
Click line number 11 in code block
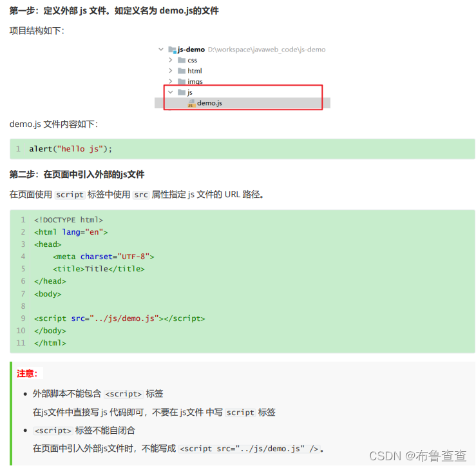point(21,343)
